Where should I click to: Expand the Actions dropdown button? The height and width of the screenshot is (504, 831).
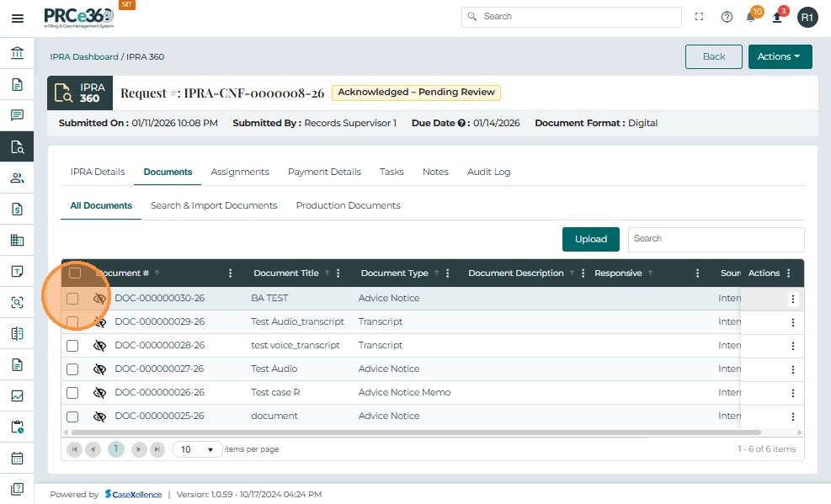tap(780, 56)
